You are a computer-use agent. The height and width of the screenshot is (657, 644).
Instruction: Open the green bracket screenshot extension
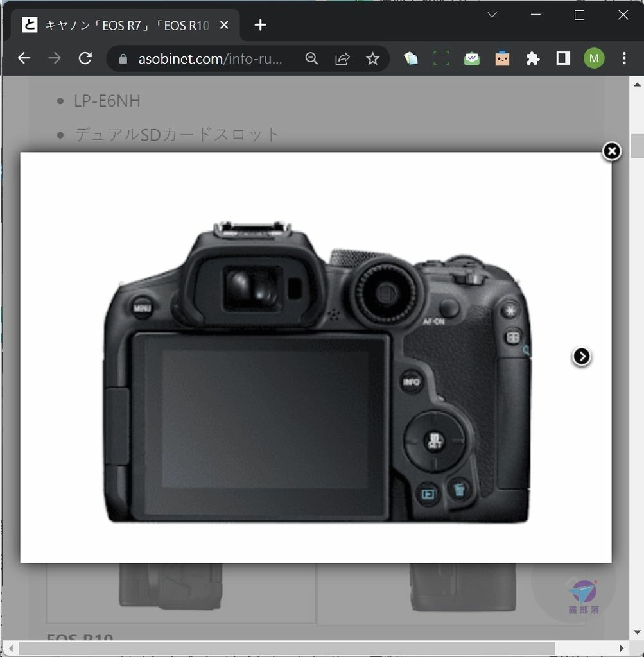[441, 58]
